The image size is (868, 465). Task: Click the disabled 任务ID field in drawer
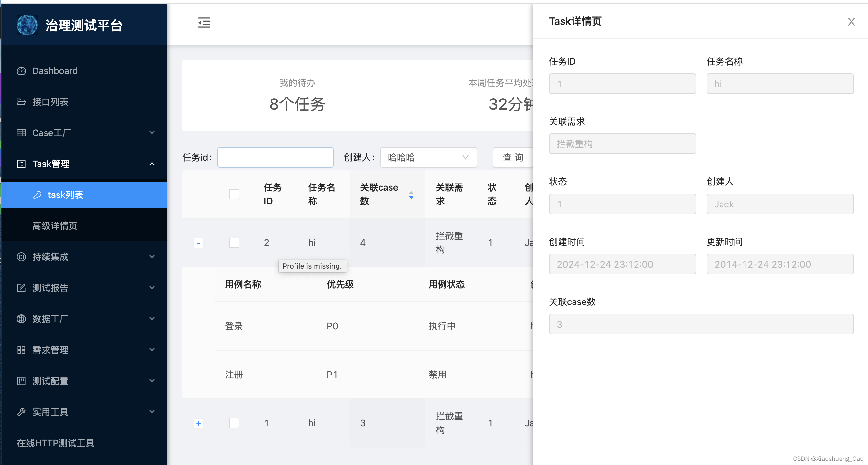pos(622,84)
